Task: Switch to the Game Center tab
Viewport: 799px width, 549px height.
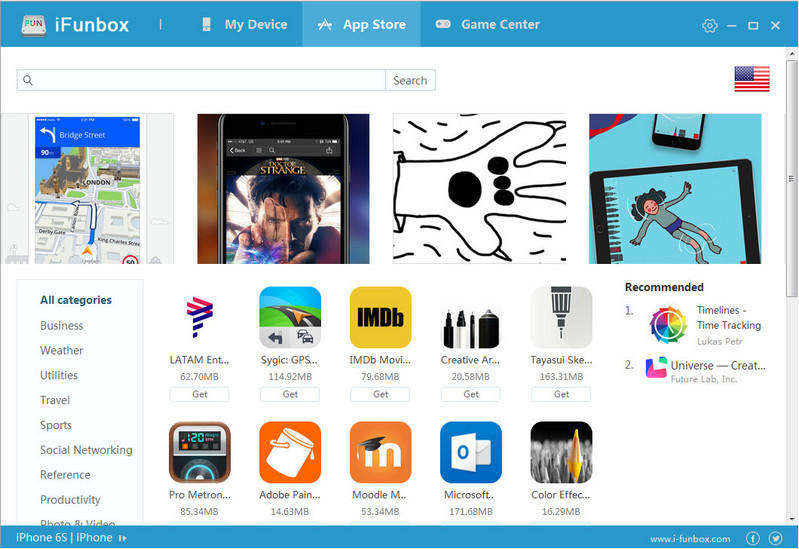Action: 487,24
